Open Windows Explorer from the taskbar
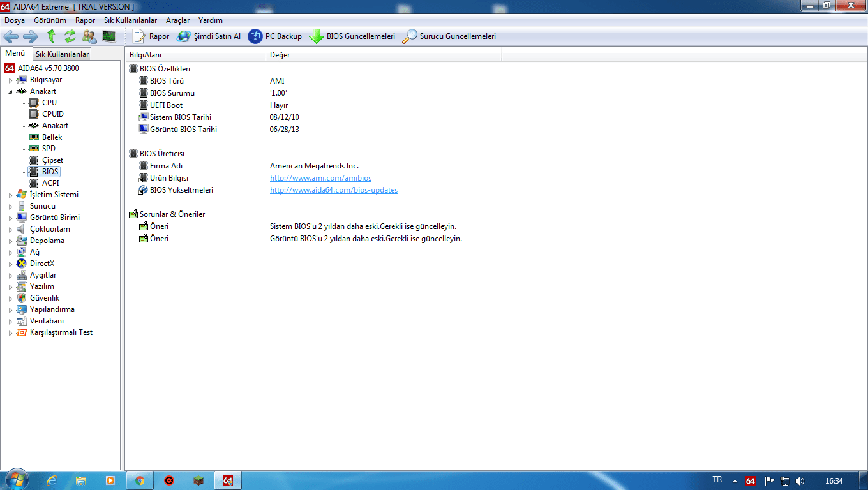 (x=81, y=480)
